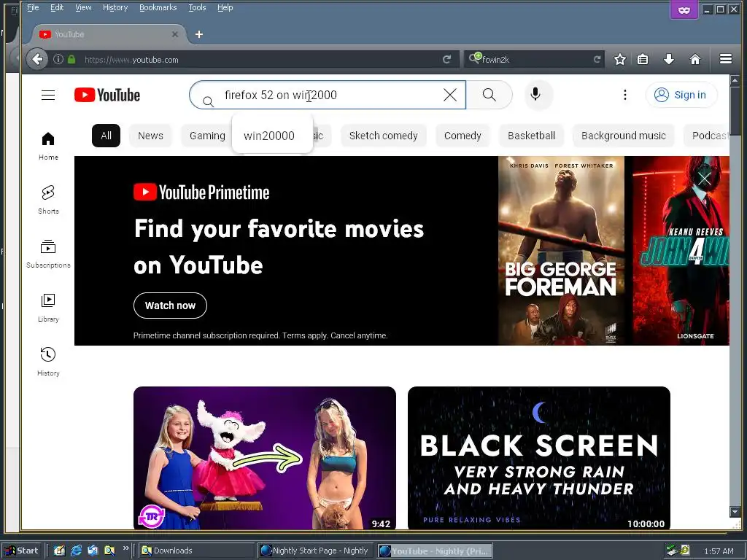The width and height of the screenshot is (747, 560).
Task: Open the Firefox hamburger menu
Action: (x=726, y=59)
